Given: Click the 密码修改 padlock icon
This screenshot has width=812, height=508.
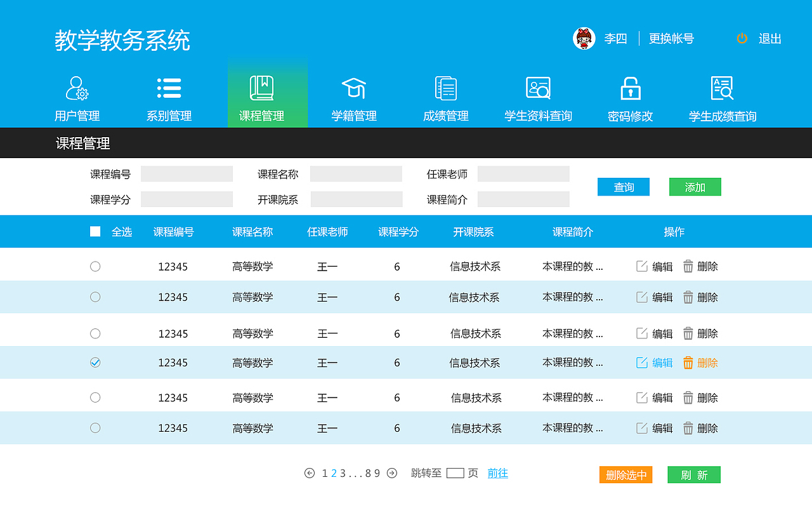Looking at the screenshot, I should pyautogui.click(x=629, y=87).
